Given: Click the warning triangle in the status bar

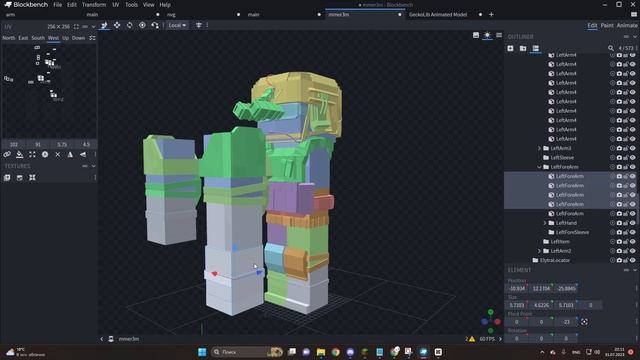Looking at the screenshot, I should [x=472, y=339].
